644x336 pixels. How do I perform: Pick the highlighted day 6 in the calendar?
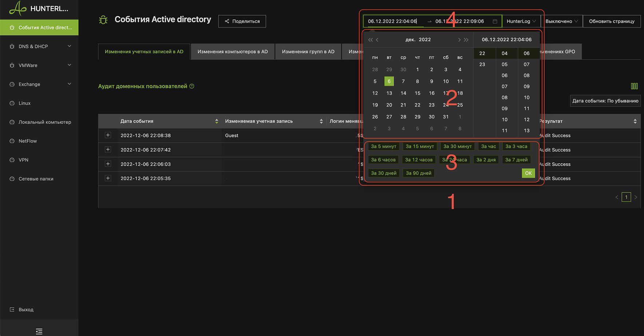(x=389, y=81)
